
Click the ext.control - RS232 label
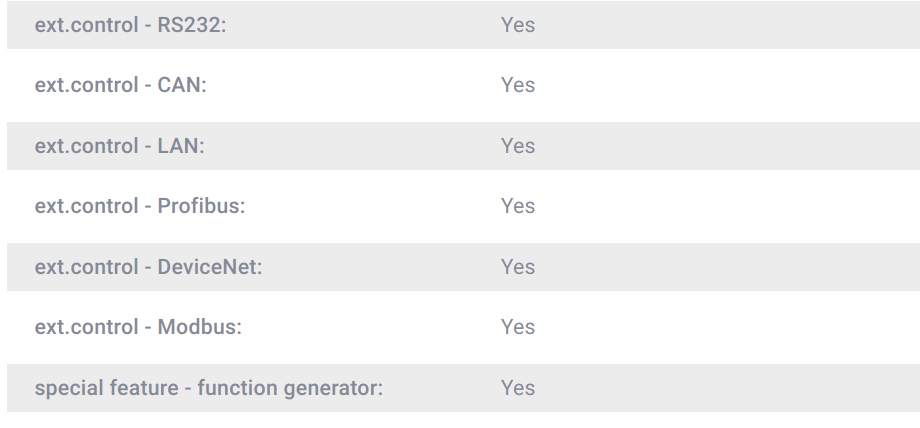tap(131, 25)
